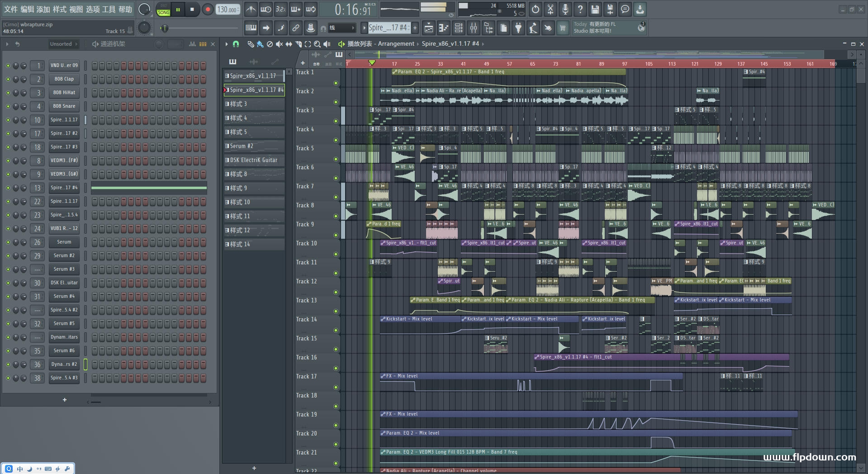Expand the playlist options menu arrow
Image resolution: width=868 pixels, height=474 pixels.
227,44
